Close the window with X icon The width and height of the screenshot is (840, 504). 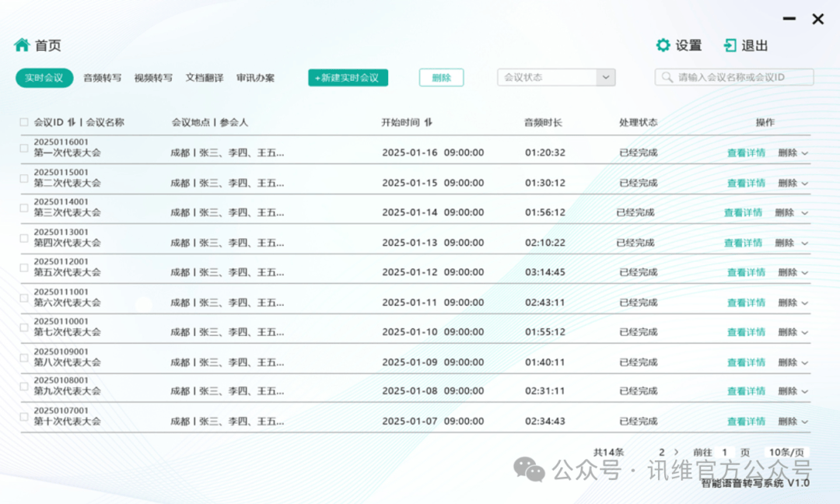817,19
